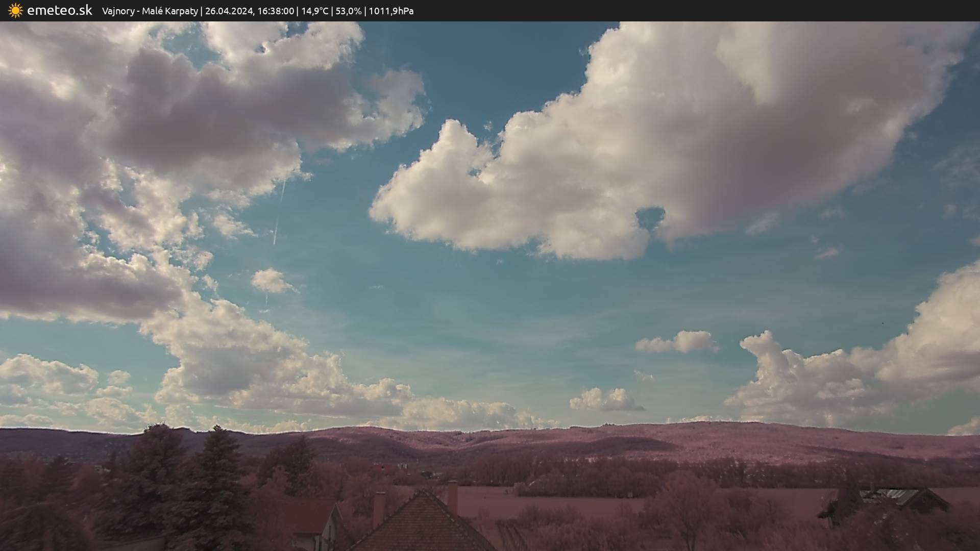
Task: Click the sun logo icon
Action: coord(15,10)
